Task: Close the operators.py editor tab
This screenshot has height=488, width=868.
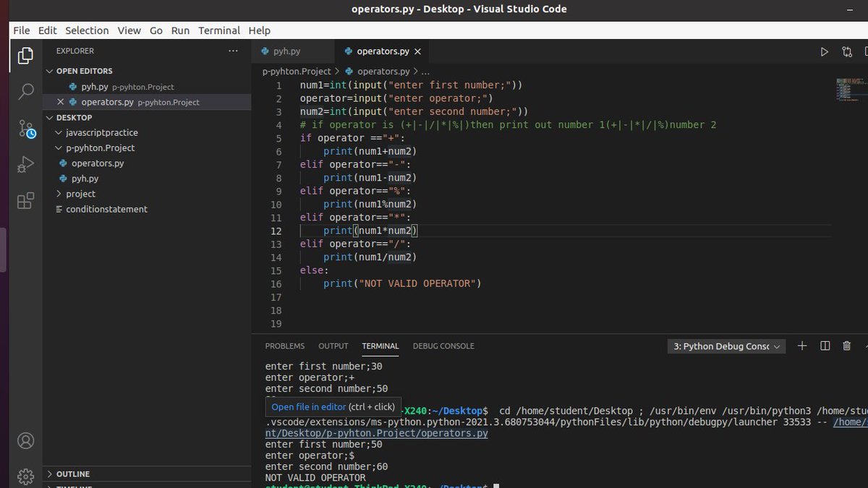Action: [x=417, y=51]
